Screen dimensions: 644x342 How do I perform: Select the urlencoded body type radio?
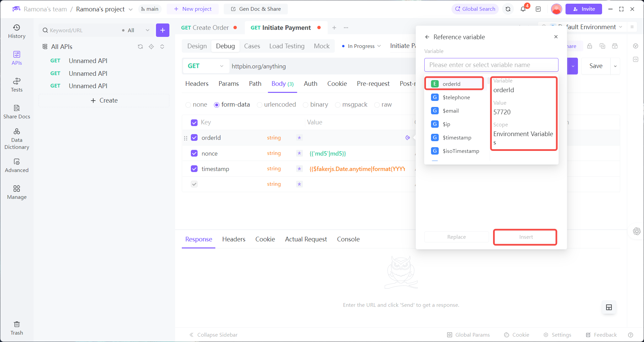[259, 105]
